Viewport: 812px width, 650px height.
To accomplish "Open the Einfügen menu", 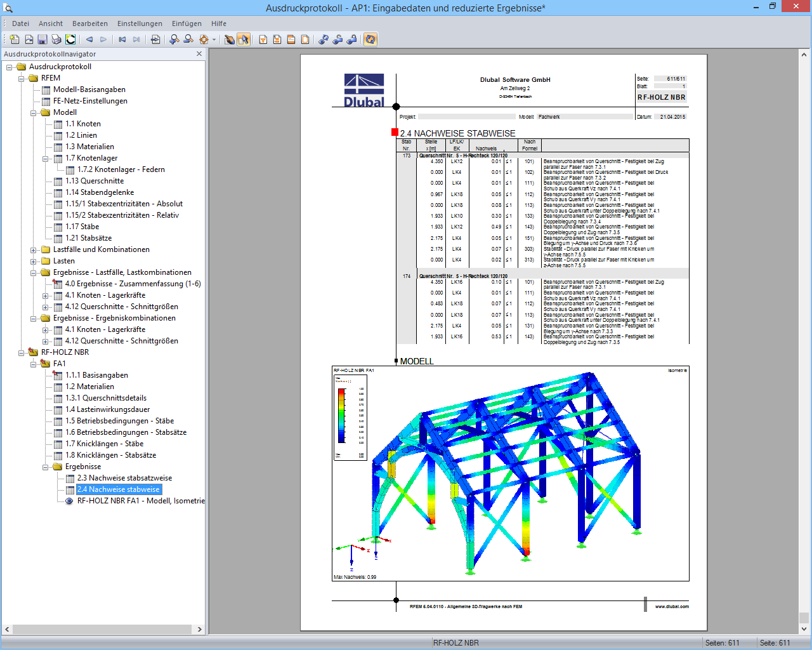I will click(x=187, y=23).
